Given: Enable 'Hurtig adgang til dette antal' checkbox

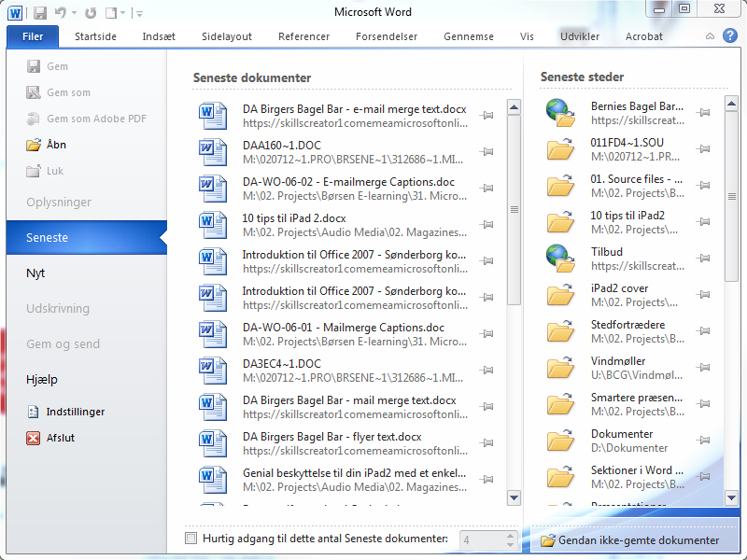Looking at the screenshot, I should click(x=191, y=539).
